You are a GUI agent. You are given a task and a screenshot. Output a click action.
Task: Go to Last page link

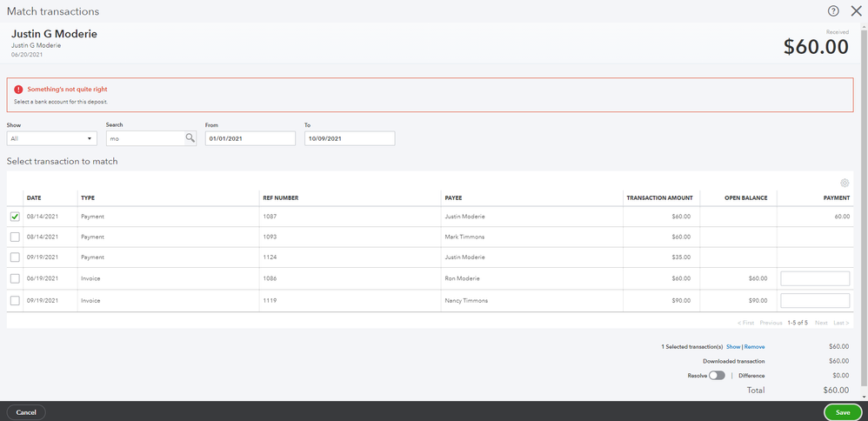[841, 323]
